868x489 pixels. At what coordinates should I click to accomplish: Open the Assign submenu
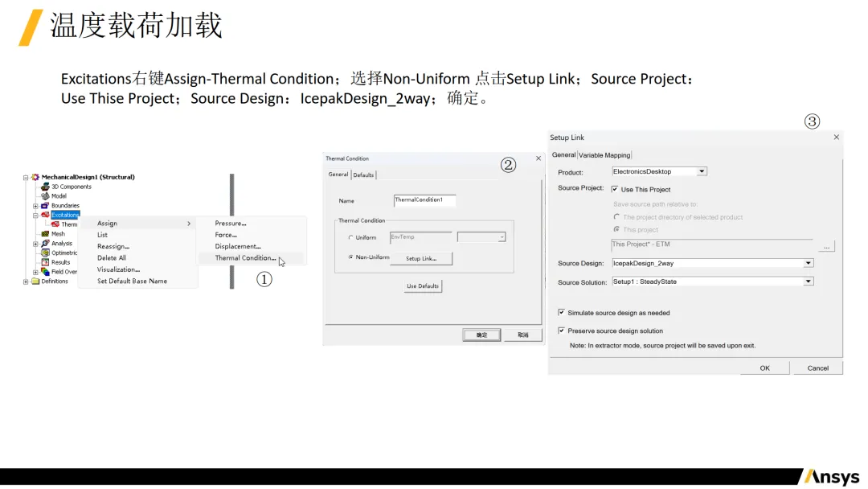pyautogui.click(x=138, y=223)
